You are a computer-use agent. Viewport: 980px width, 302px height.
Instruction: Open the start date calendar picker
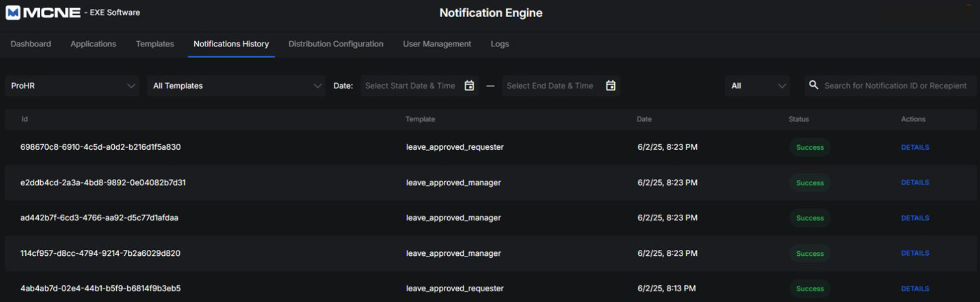(469, 86)
